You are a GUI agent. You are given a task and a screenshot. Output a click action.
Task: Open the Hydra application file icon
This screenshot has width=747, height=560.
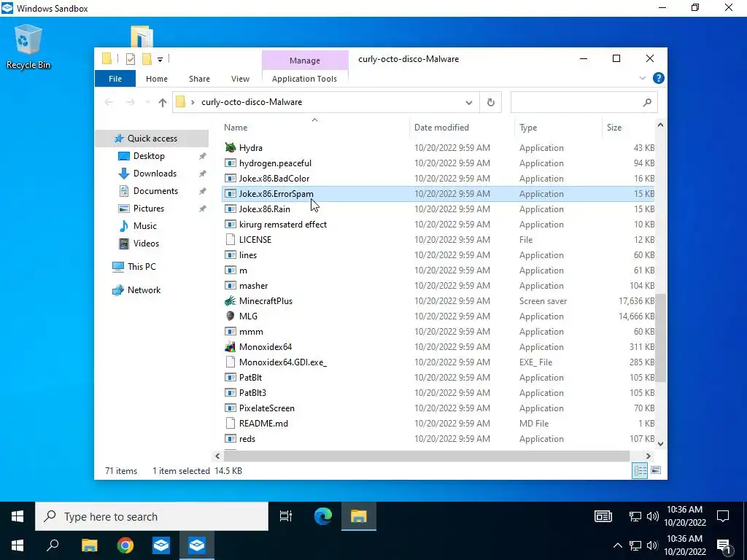(x=231, y=147)
